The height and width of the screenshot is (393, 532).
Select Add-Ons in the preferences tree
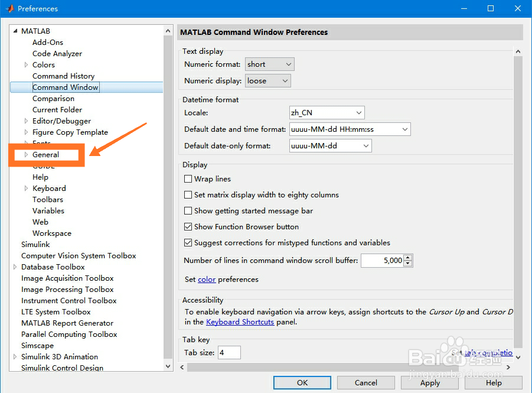click(48, 42)
